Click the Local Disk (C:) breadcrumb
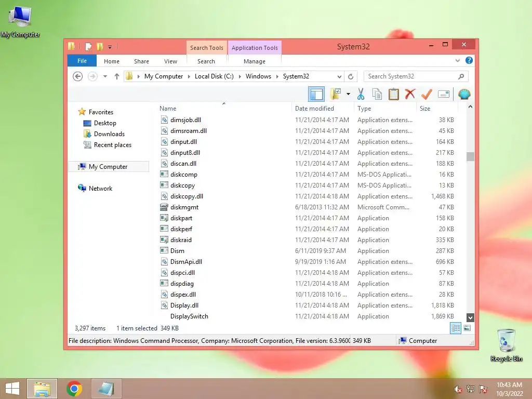 (x=214, y=76)
